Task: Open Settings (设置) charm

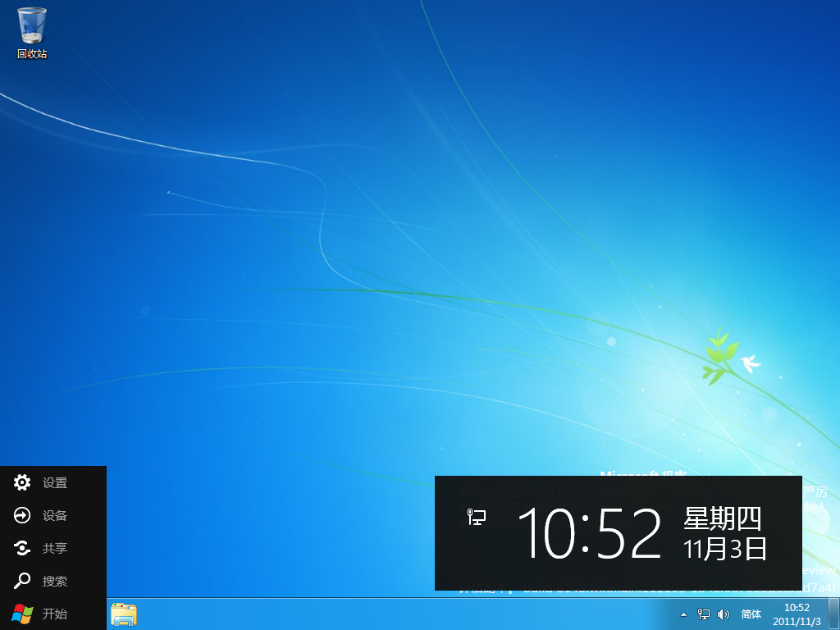Action: [x=53, y=482]
